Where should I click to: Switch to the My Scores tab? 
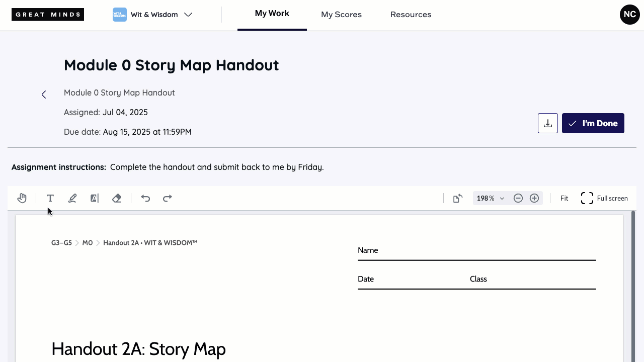tap(341, 15)
